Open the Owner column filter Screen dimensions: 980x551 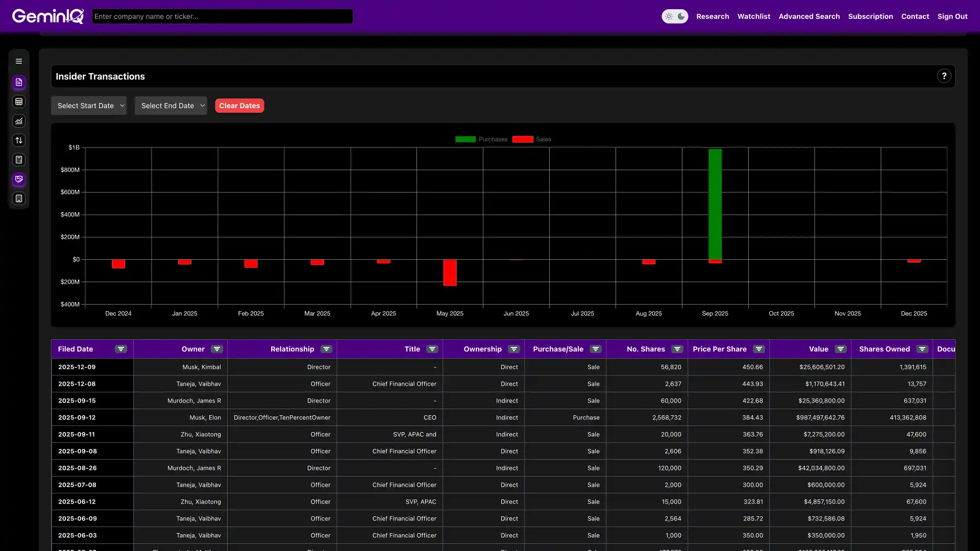pos(216,349)
